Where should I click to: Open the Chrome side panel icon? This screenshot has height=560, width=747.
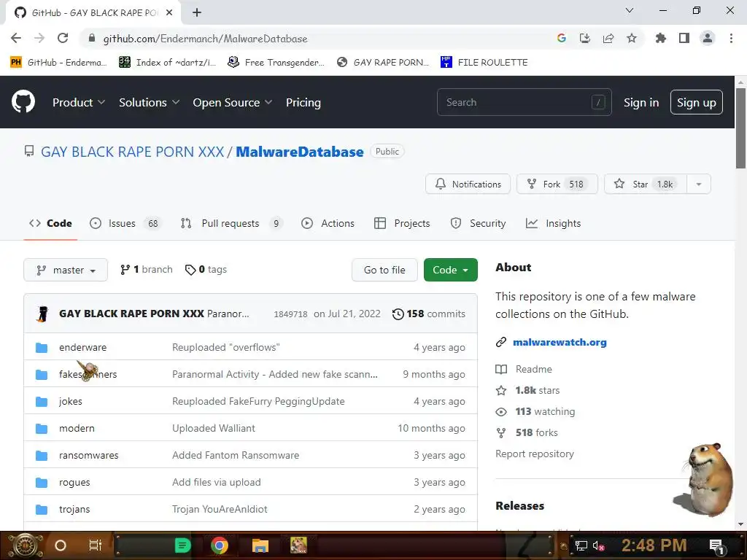click(x=684, y=38)
